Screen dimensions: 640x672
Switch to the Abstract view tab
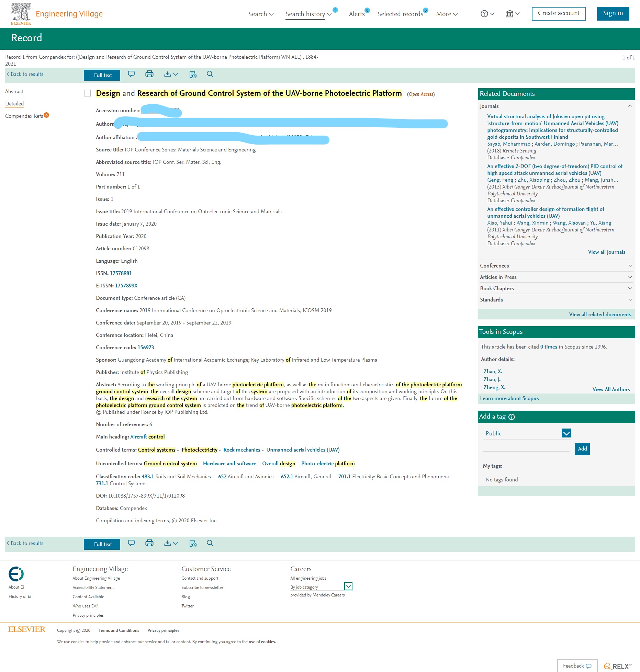click(x=14, y=91)
